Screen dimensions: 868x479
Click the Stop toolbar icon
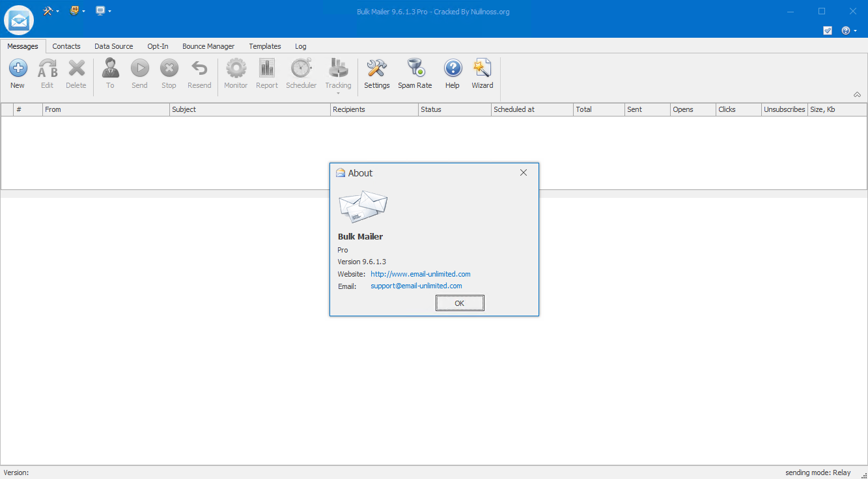pos(169,68)
